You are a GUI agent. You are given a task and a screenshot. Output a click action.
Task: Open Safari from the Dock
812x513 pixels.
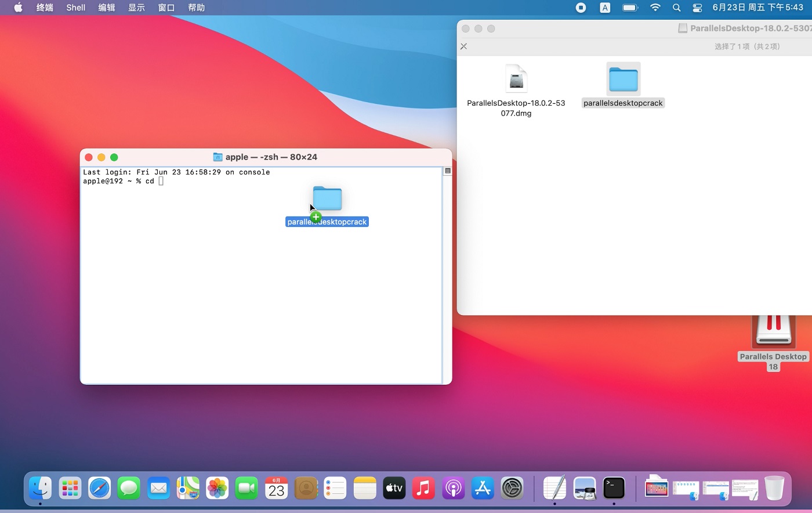tap(100, 488)
